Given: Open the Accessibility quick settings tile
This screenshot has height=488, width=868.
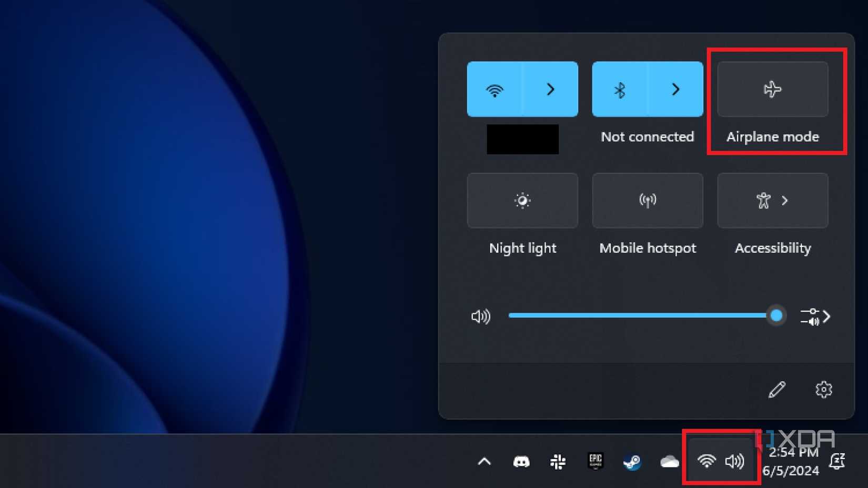Looking at the screenshot, I should 773,201.
